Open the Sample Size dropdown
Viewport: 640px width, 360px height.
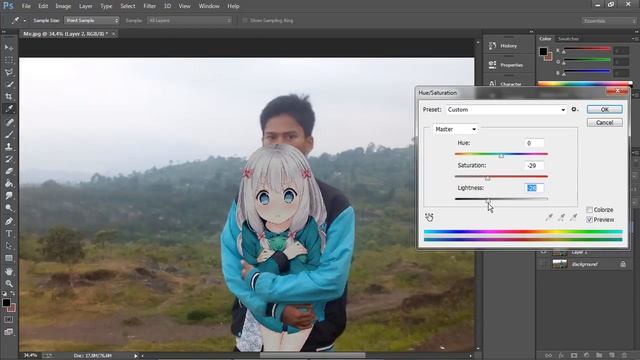pos(92,20)
